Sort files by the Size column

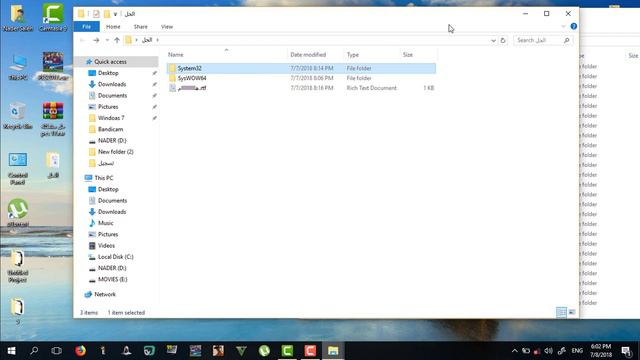point(408,55)
